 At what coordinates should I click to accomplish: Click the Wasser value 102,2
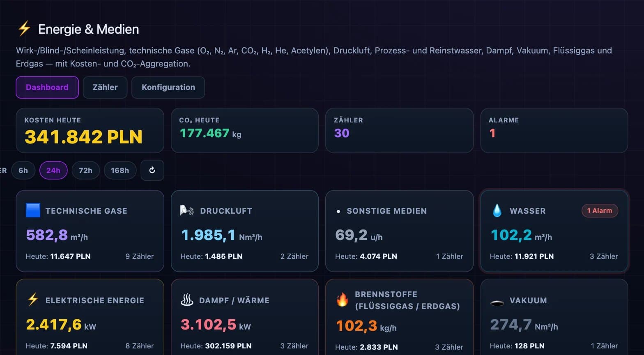[x=511, y=235]
